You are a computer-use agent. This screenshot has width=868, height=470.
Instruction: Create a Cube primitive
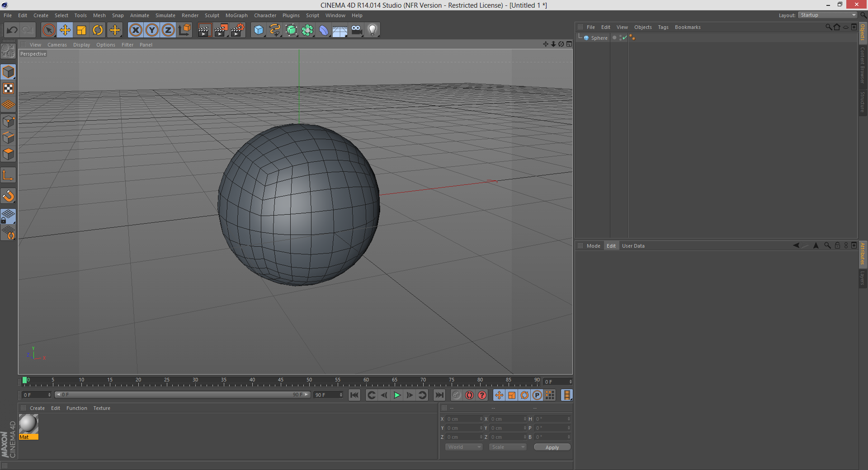pos(258,30)
